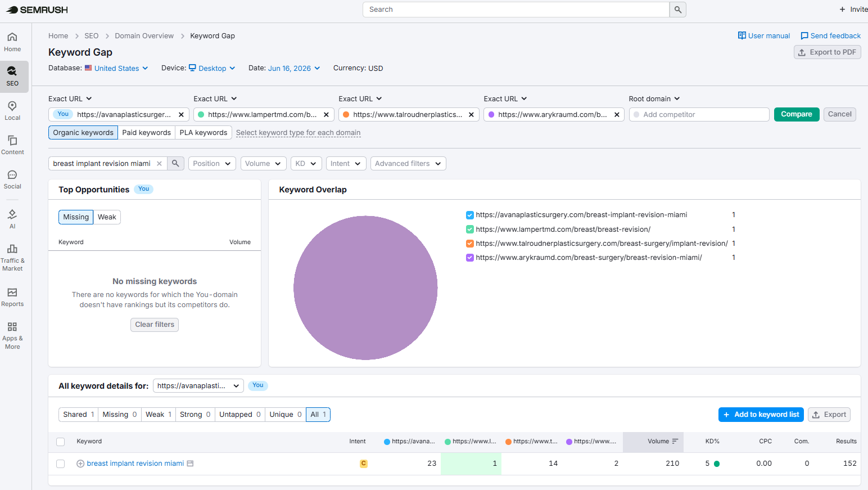This screenshot has width=868, height=490.
Task: Open the Root domain type dropdown
Action: click(x=654, y=99)
